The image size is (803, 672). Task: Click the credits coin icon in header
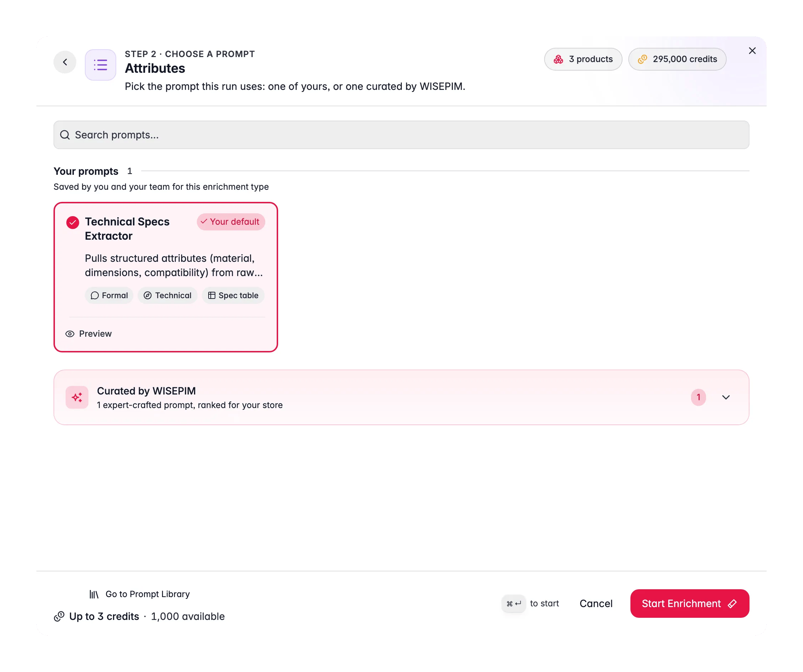point(643,59)
